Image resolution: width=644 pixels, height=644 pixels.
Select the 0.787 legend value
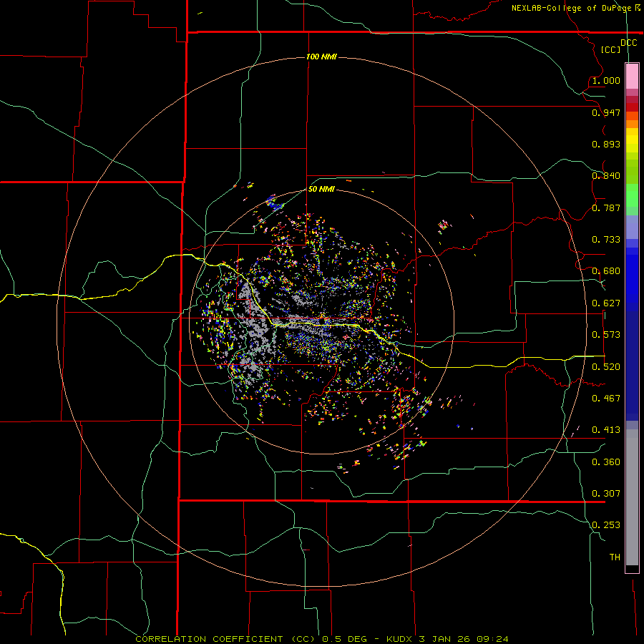[606, 208]
